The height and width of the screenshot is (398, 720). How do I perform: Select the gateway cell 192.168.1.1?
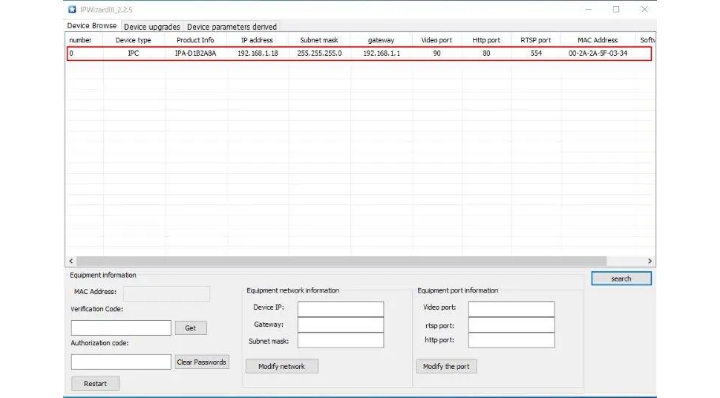click(x=381, y=53)
